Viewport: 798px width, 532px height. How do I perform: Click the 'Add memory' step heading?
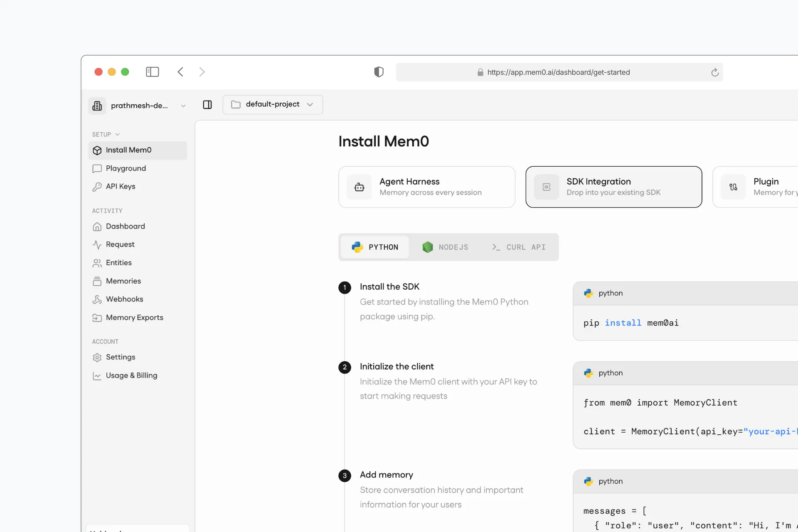tap(387, 475)
